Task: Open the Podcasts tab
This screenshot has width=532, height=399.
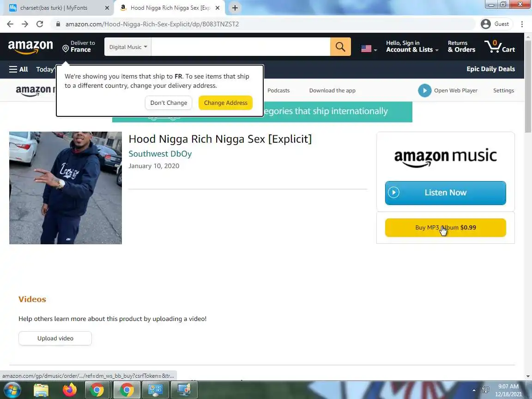Action: 278,91
